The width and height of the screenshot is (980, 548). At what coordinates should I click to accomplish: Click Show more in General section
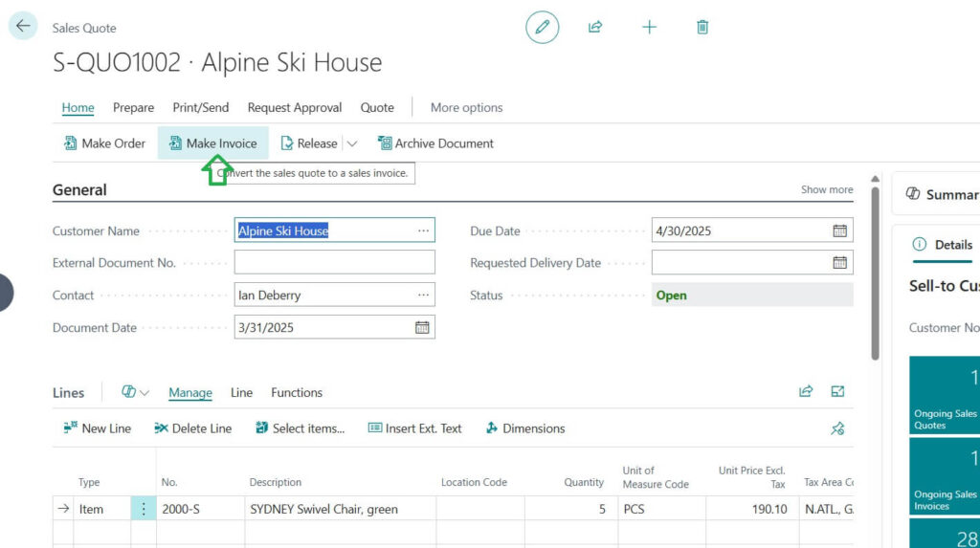click(827, 189)
